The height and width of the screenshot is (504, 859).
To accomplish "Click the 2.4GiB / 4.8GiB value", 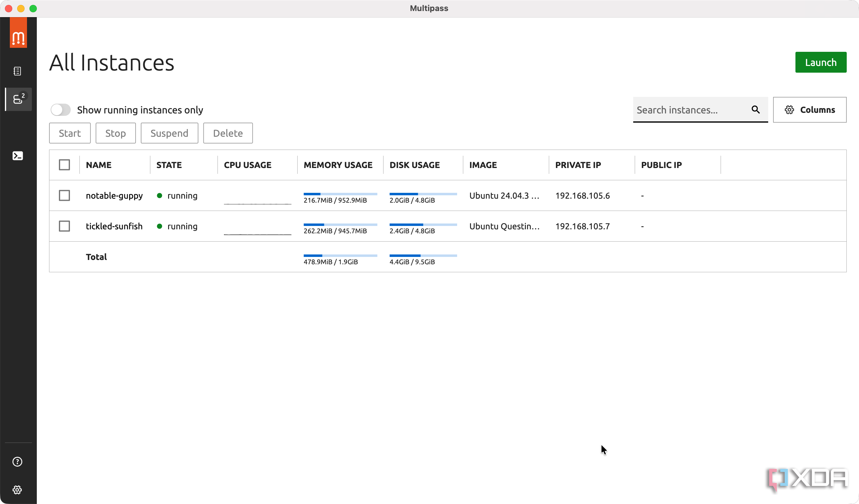I will point(412,231).
